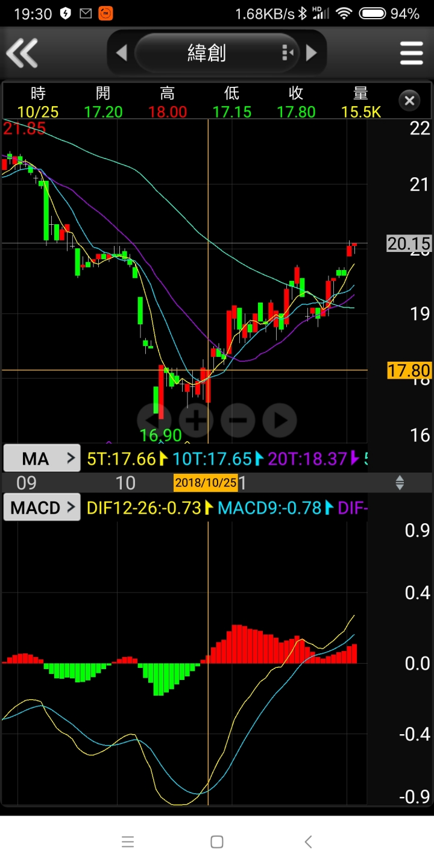Move crosshair left one bar

coord(154,420)
